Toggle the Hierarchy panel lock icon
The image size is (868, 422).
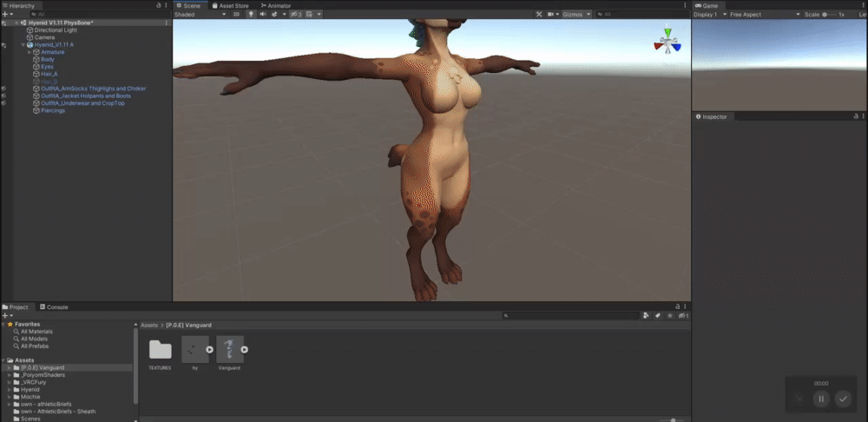click(159, 5)
